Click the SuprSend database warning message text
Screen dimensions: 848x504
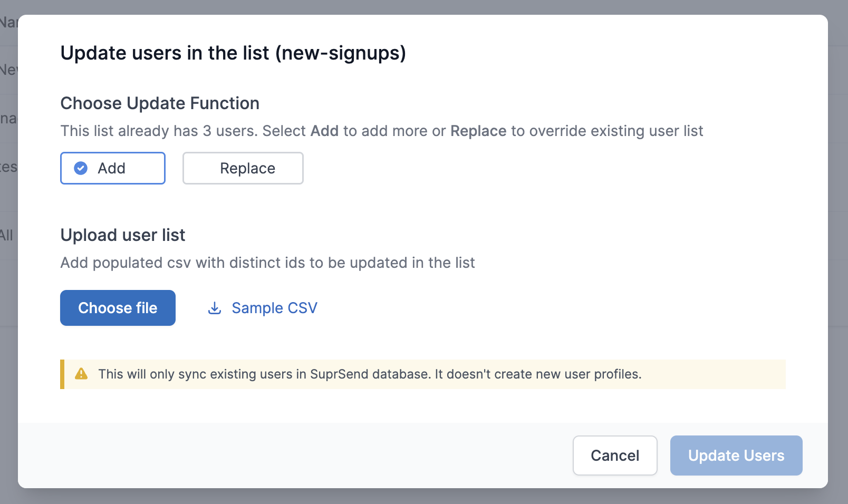click(264, 374)
